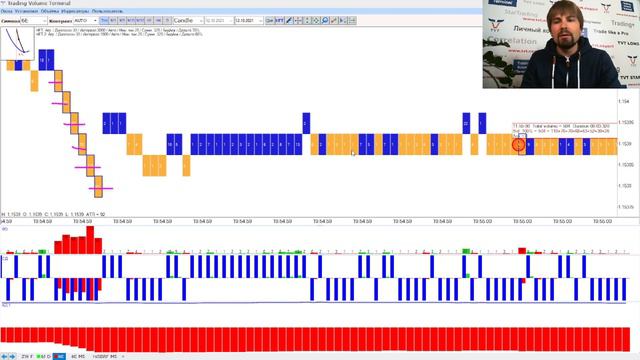This screenshot has width=640, height=360.
Task: Open the Пользователь menu
Action: [x=107, y=11]
